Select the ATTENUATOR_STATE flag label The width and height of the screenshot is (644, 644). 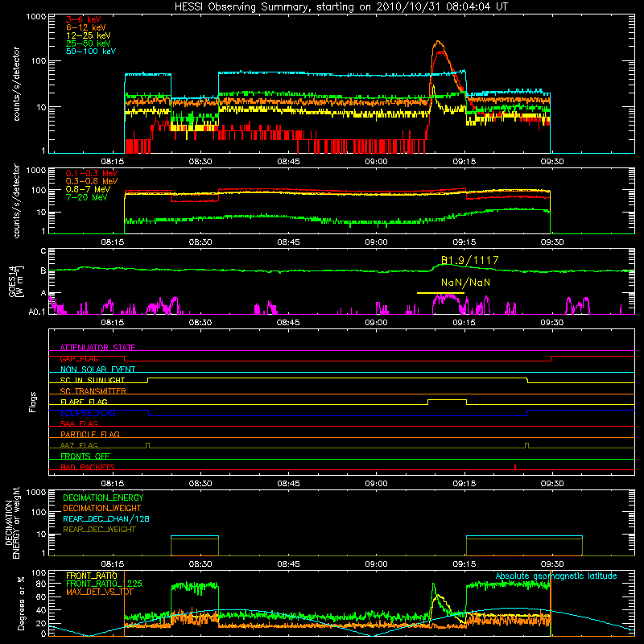pos(97,348)
